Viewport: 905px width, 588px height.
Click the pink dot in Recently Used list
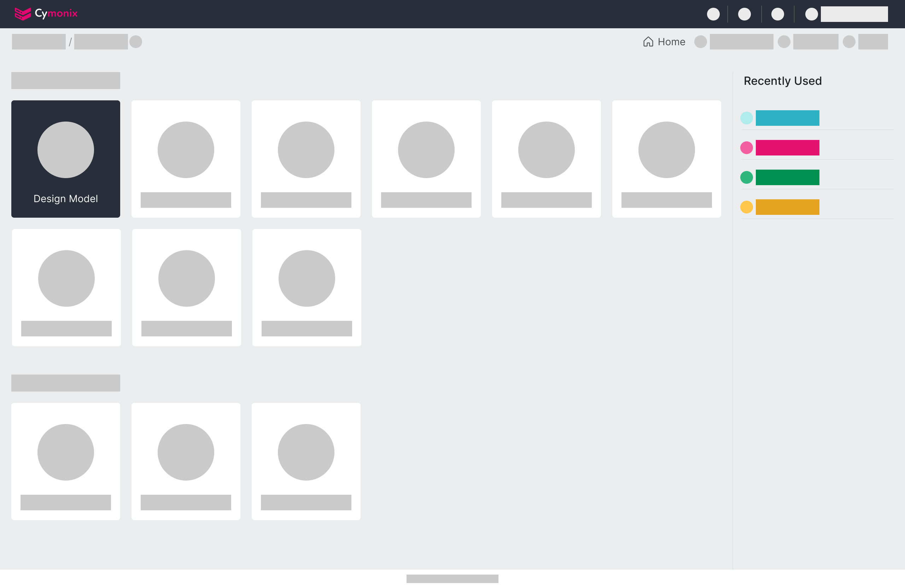[747, 148]
